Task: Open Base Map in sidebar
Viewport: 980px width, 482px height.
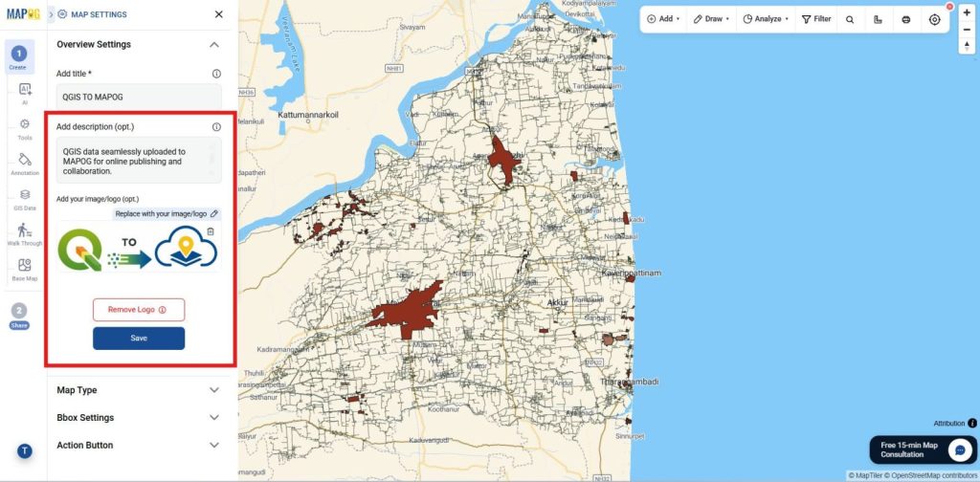Action: tap(25, 270)
